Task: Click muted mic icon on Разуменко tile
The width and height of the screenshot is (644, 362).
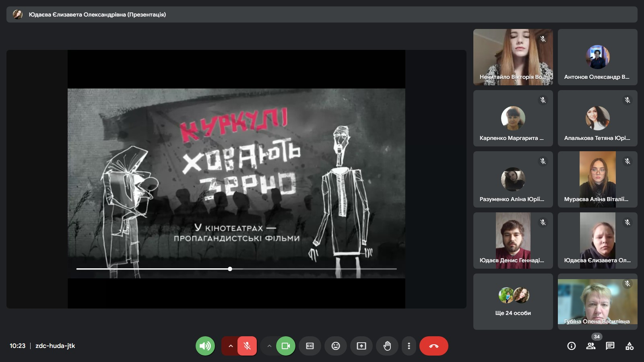Action: pyautogui.click(x=543, y=161)
